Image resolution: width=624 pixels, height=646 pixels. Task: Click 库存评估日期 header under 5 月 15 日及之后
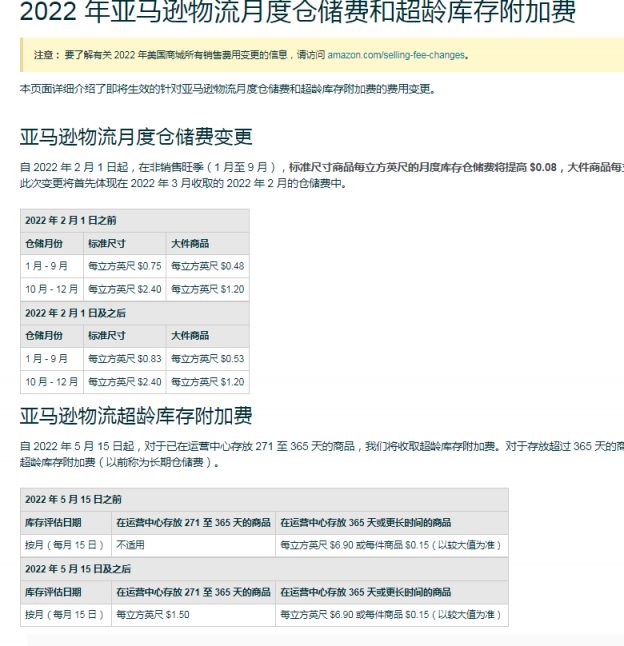pyautogui.click(x=66, y=592)
